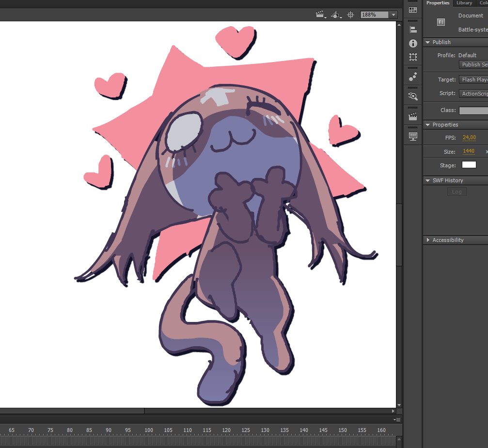The height and width of the screenshot is (448, 488).
Task: Click the 188% zoom field
Action: (375, 15)
